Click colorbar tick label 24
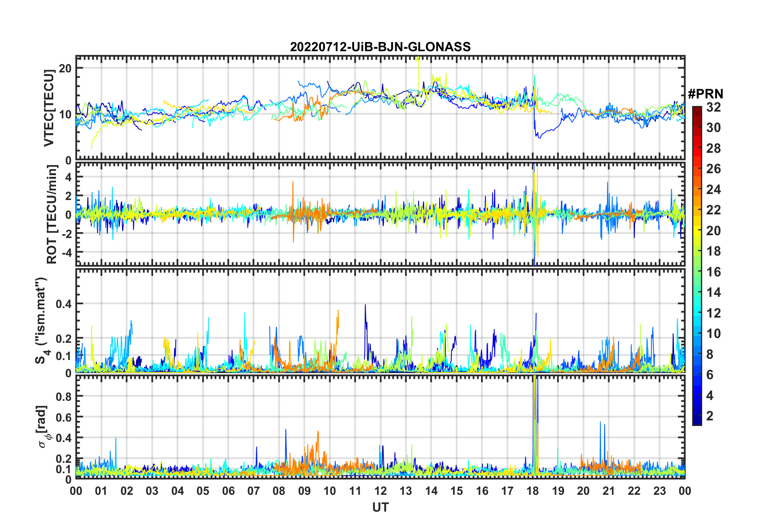The width and height of the screenshot is (761, 532). click(713, 189)
